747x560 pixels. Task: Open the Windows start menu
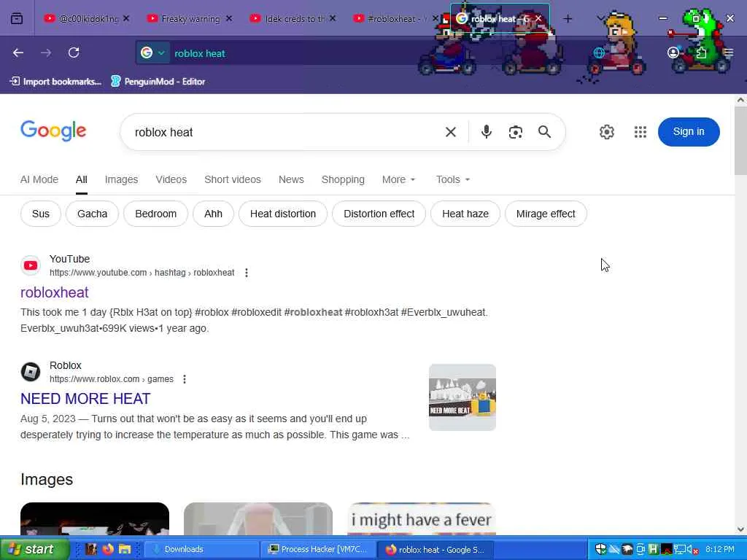(34, 549)
